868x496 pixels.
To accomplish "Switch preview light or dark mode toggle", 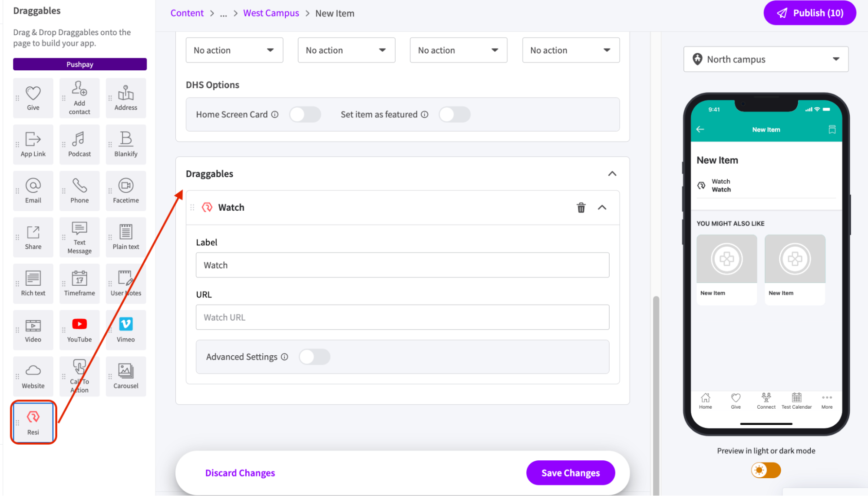I will 766,470.
